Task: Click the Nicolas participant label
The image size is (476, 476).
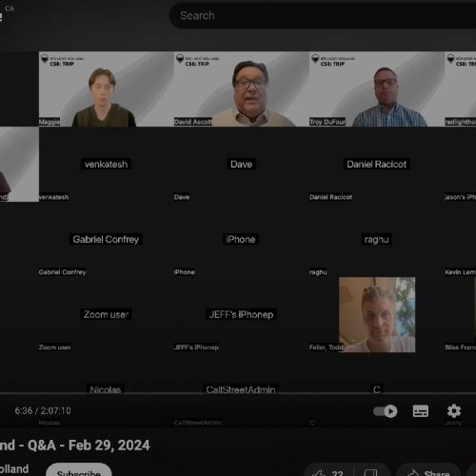Action: click(106, 389)
